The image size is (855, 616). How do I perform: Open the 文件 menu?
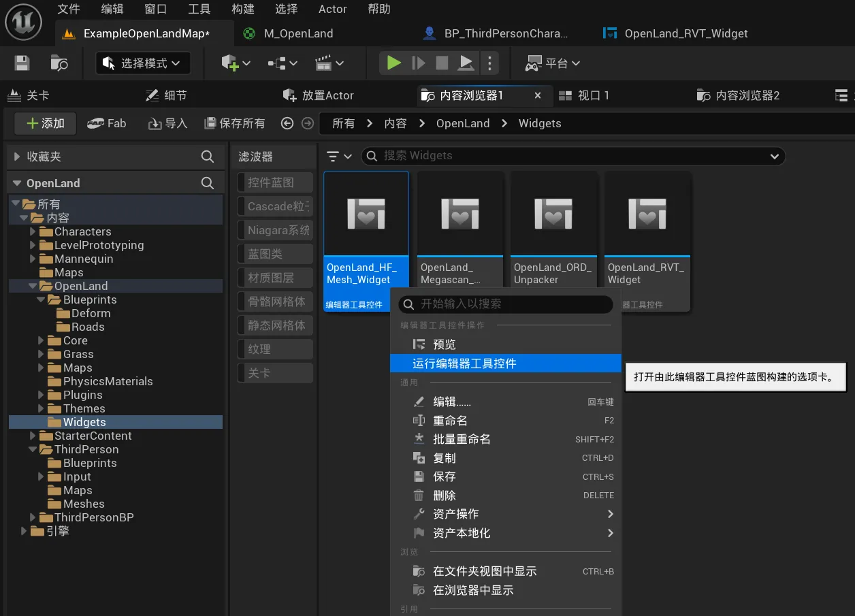click(x=69, y=9)
